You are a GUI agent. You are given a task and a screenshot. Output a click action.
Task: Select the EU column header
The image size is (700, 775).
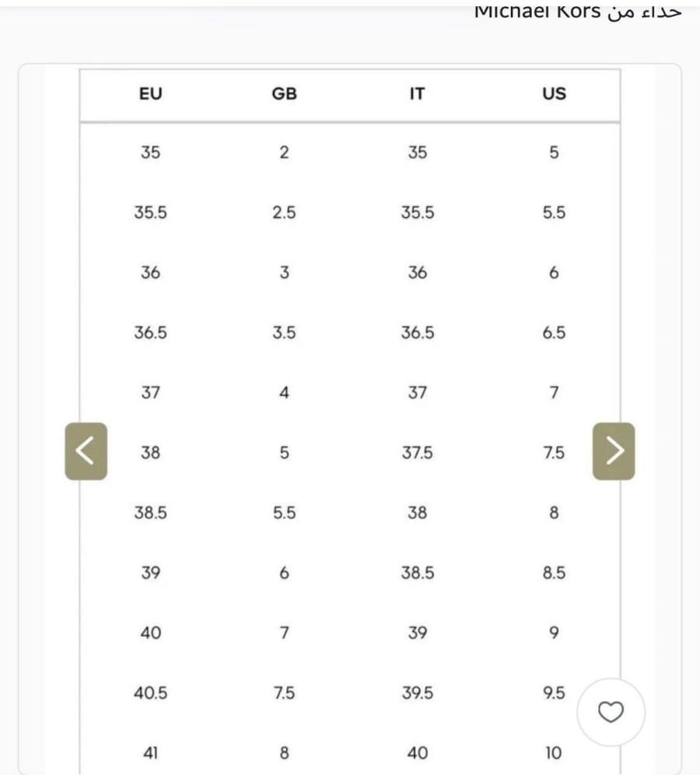point(151,93)
